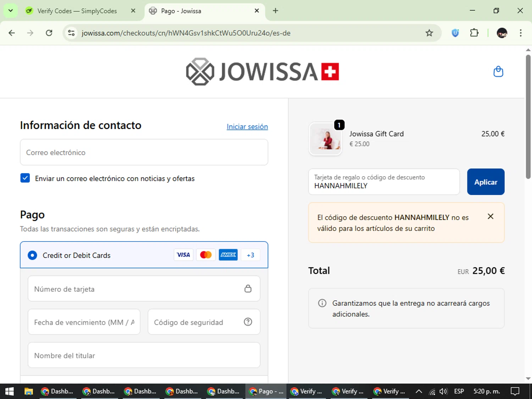This screenshot has height=399, width=532.
Task: Open the Windows Start menu
Action: coord(10,392)
